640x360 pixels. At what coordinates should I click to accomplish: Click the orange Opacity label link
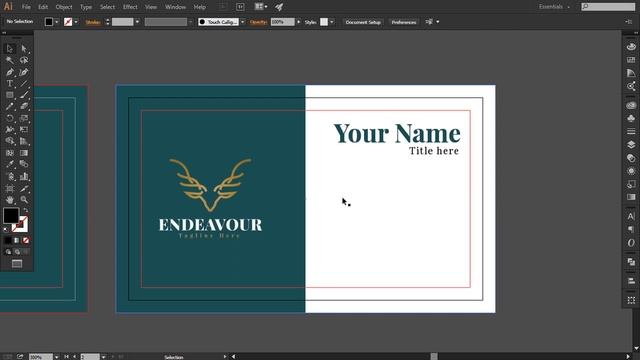258,22
